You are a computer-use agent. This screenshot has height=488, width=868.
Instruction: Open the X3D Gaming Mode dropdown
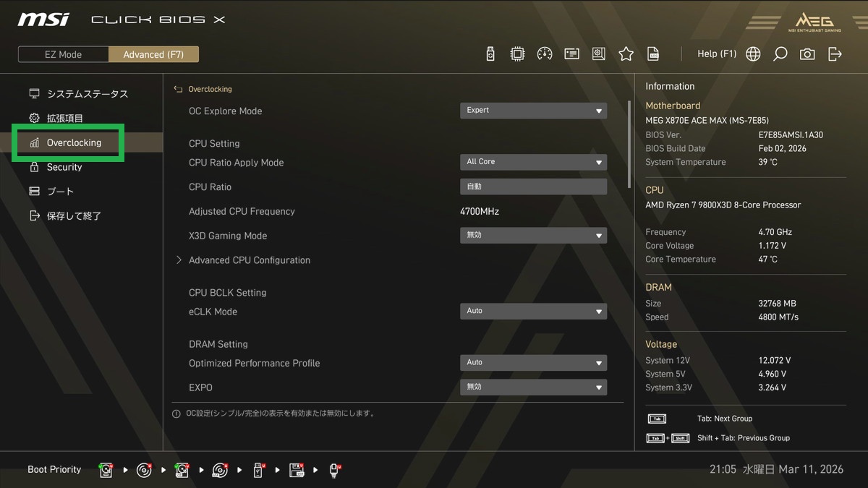tap(533, 236)
